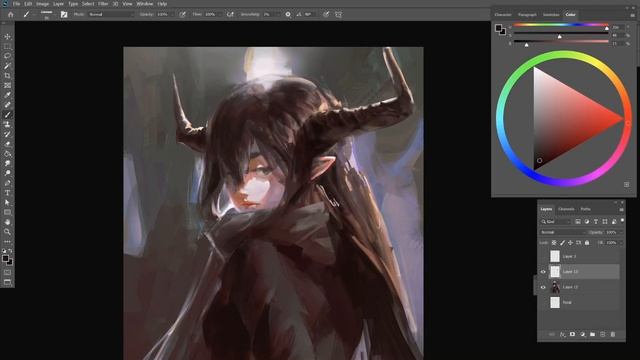Open Flow dropdown in options bar

pyautogui.click(x=220, y=14)
